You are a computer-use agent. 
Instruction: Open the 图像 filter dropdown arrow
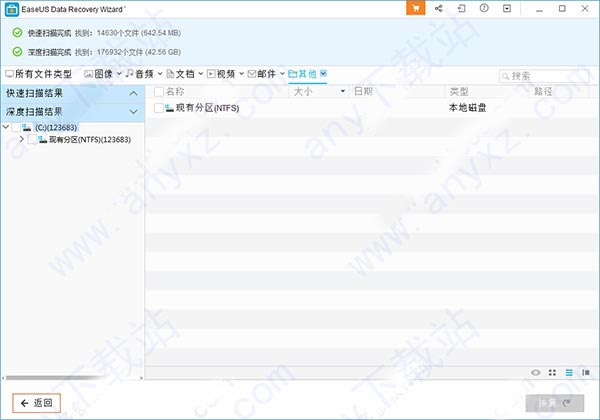click(x=119, y=73)
